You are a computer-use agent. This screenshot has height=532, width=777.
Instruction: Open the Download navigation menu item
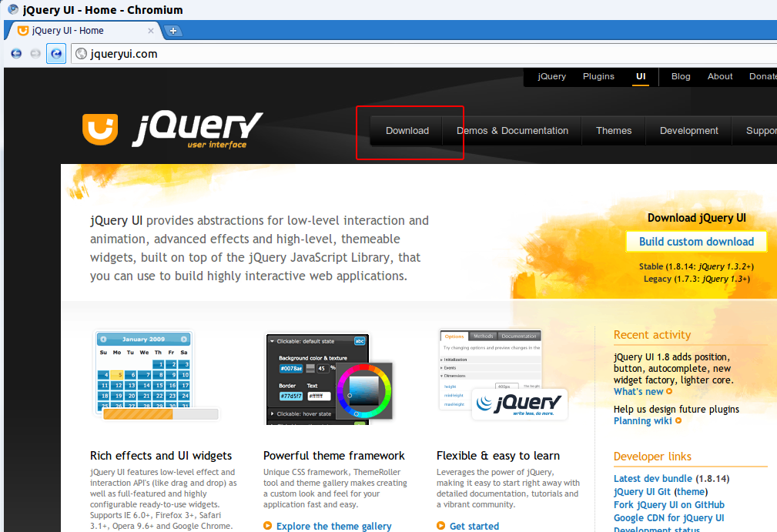click(x=407, y=131)
